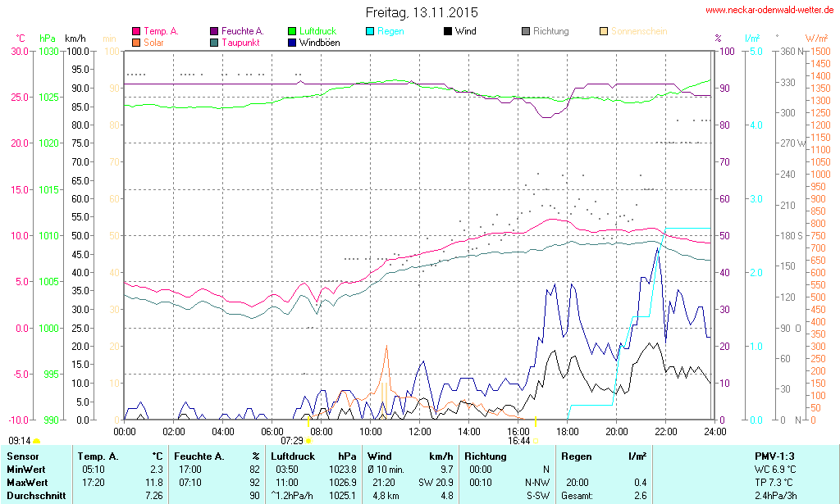
Task: Click the Sonnenschein legend square
Action: [604, 32]
